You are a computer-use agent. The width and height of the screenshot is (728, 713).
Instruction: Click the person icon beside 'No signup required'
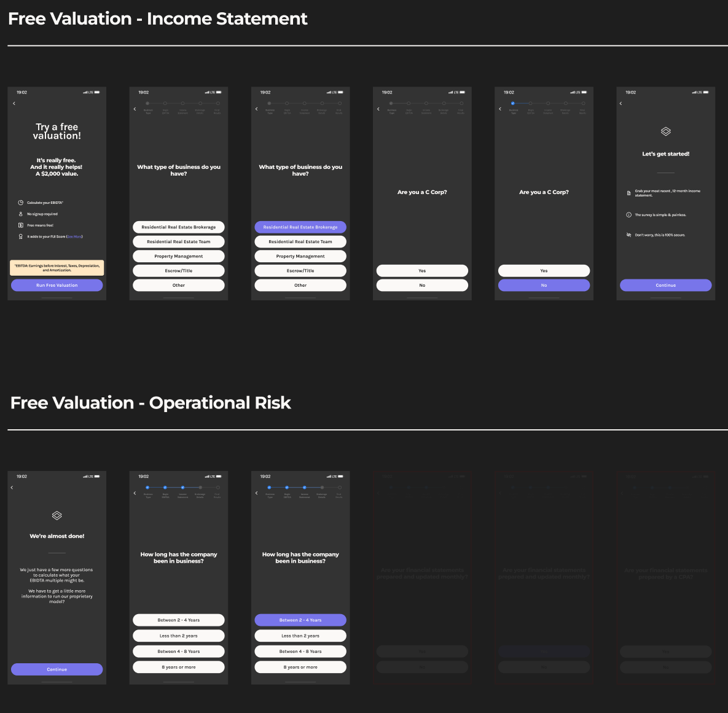[20, 214]
